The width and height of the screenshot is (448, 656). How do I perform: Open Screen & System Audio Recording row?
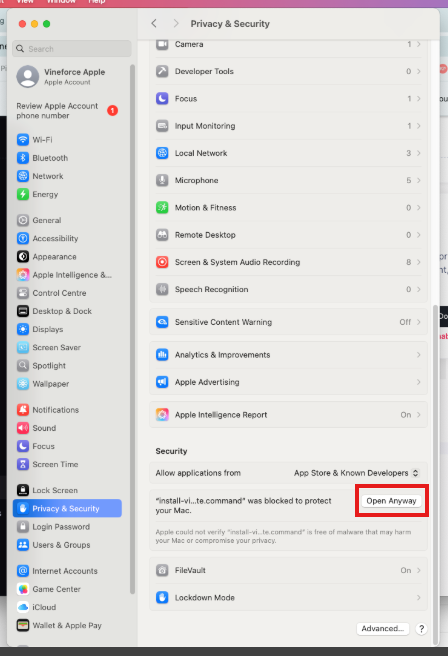288,262
